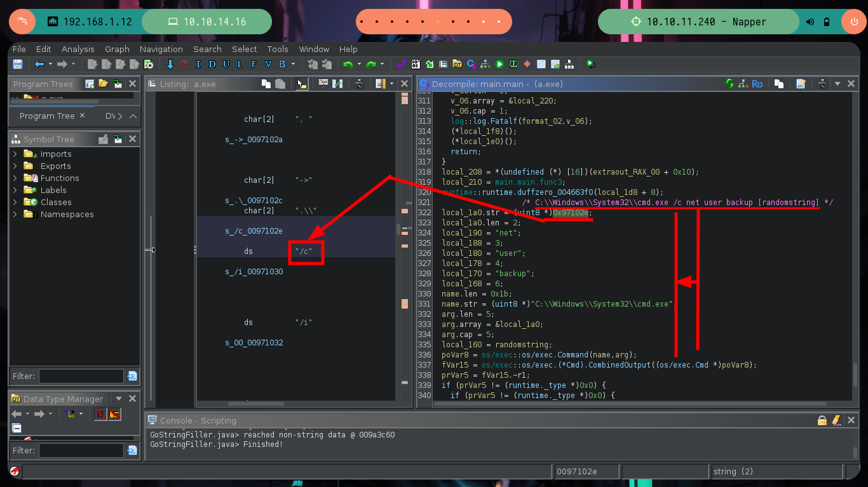
Task: Expand the Exports node in Symbol Tree
Action: coord(15,166)
